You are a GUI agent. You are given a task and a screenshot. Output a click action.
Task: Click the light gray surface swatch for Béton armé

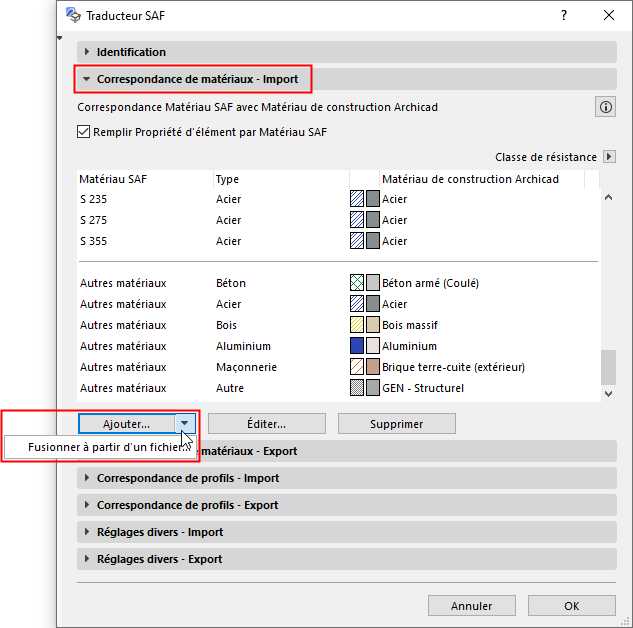(x=373, y=283)
